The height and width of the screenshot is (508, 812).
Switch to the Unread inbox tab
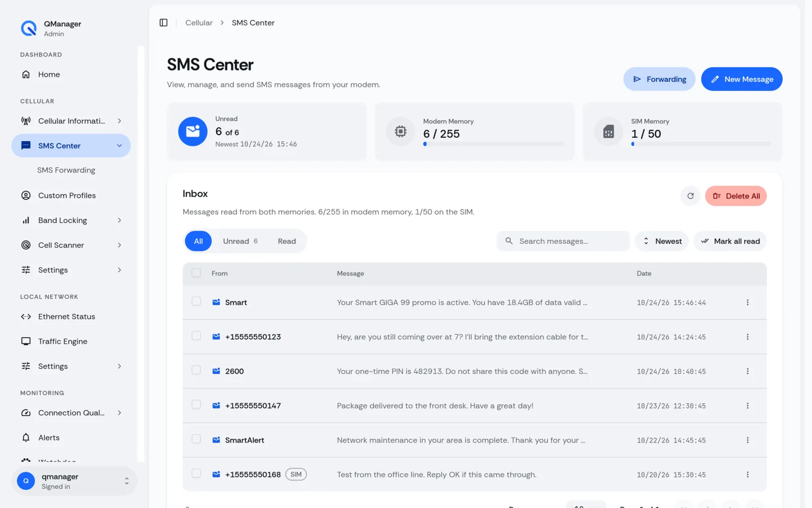tap(240, 241)
